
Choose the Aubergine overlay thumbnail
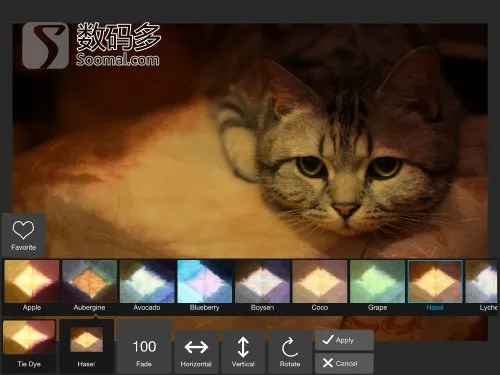pyautogui.click(x=89, y=286)
